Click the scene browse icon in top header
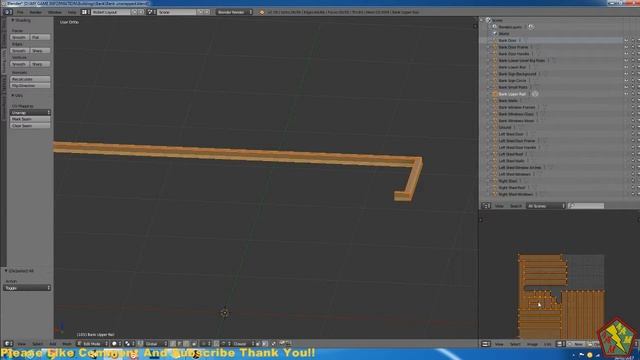This screenshot has width=640, height=360. [x=150, y=12]
